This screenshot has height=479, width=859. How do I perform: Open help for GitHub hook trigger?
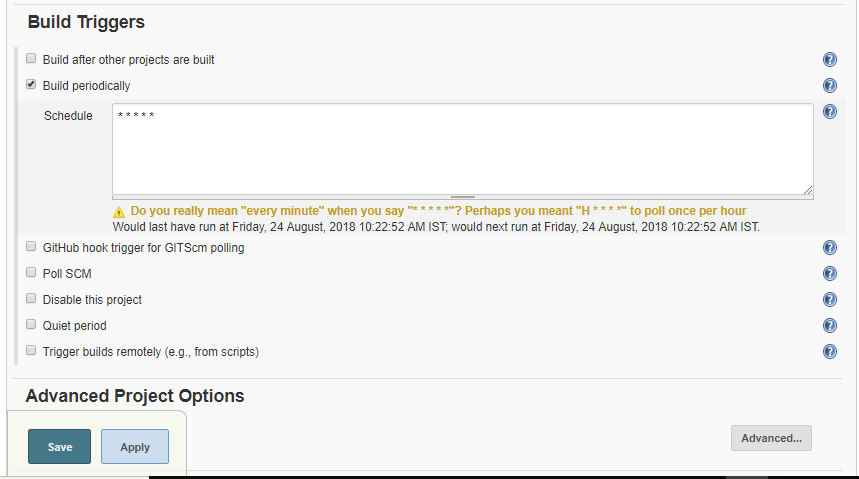829,248
